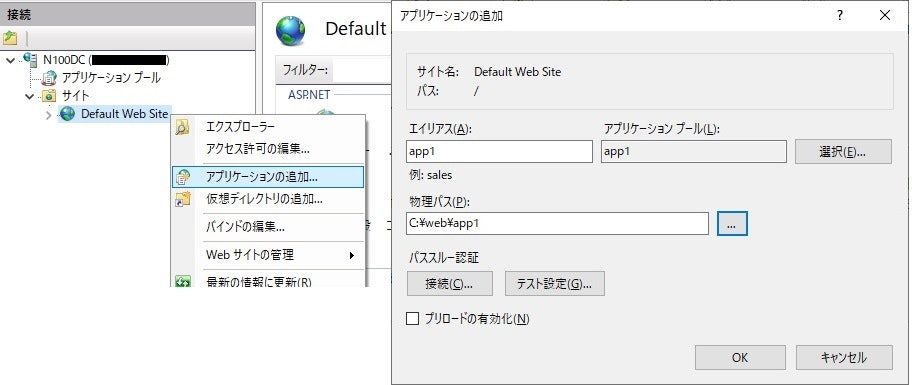The width and height of the screenshot is (912, 385).
Task: Click the テスト設定(G)... button
Action: (555, 284)
